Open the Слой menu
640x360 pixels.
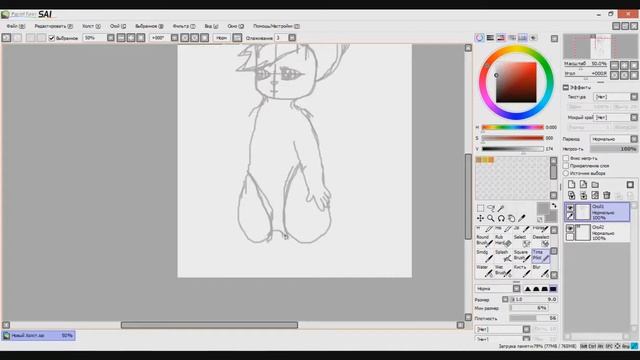pyautogui.click(x=118, y=26)
